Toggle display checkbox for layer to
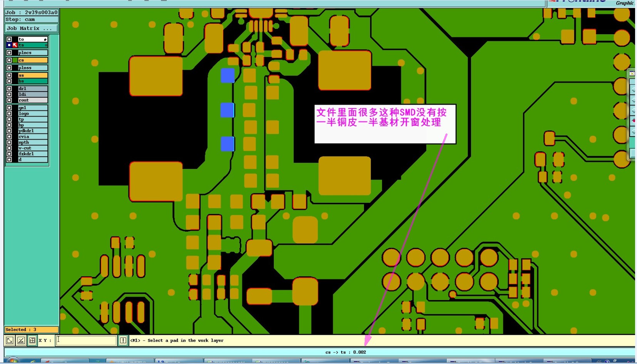The height and width of the screenshot is (364, 637). click(9, 39)
